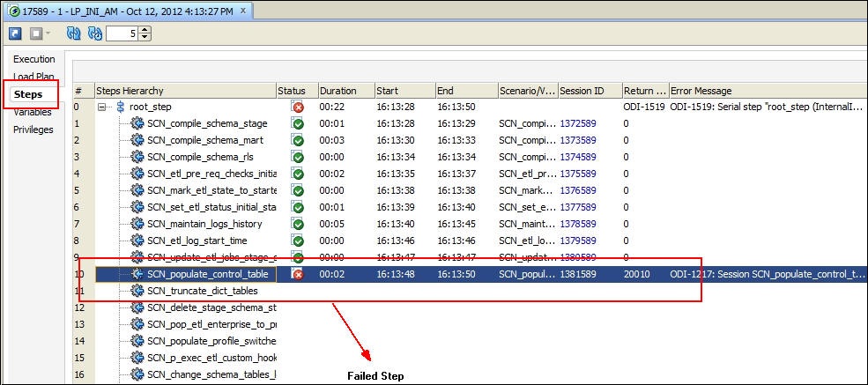
Task: Open the Steps tab
Action: tap(28, 94)
